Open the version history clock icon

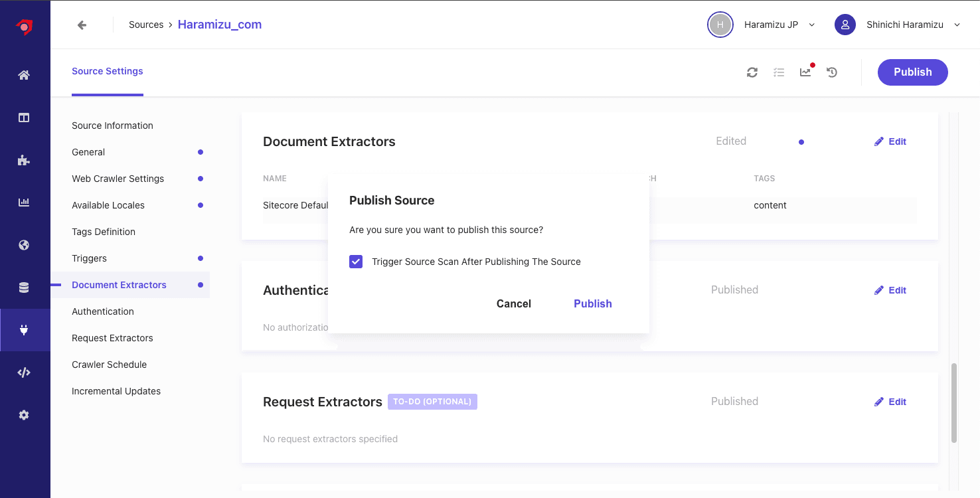(x=832, y=72)
